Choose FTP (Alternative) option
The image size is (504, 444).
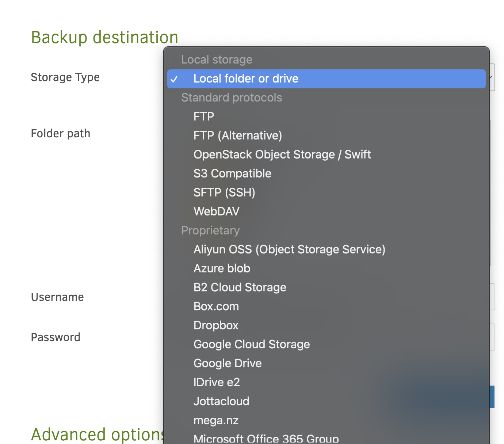pyautogui.click(x=326, y=135)
